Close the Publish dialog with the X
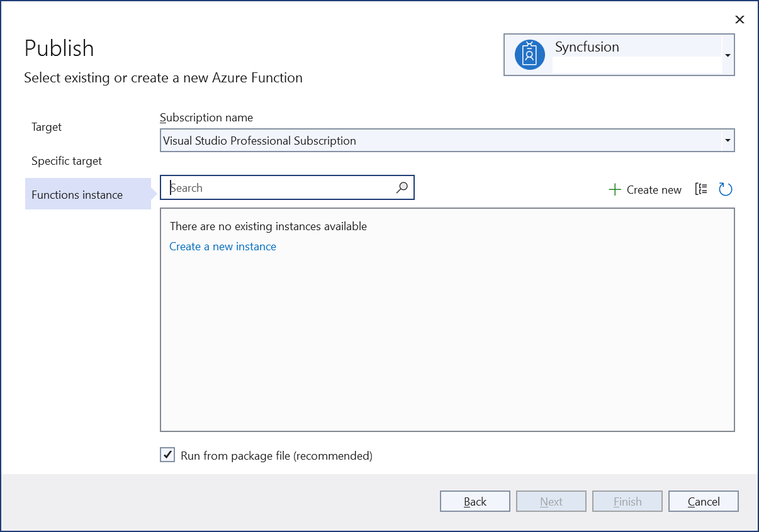The image size is (759, 532). point(739,19)
